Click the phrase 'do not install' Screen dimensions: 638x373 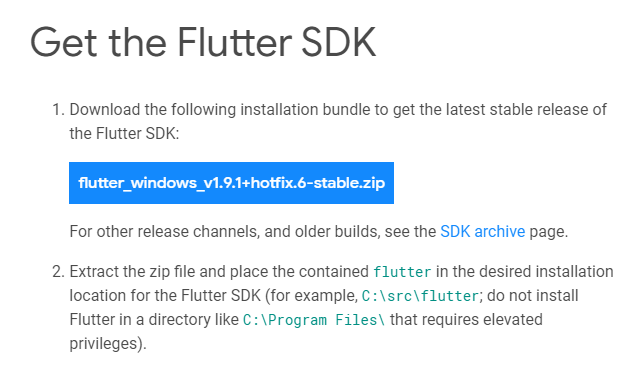tap(533, 296)
